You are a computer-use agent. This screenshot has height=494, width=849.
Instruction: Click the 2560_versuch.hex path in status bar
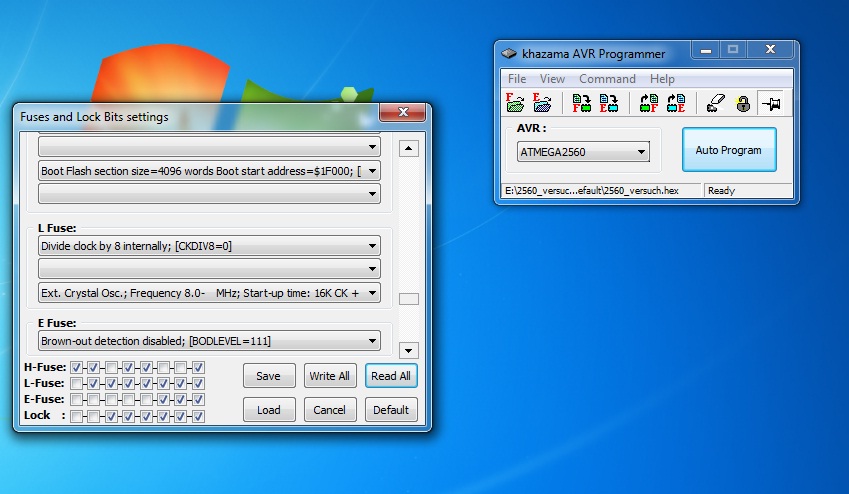[592, 191]
